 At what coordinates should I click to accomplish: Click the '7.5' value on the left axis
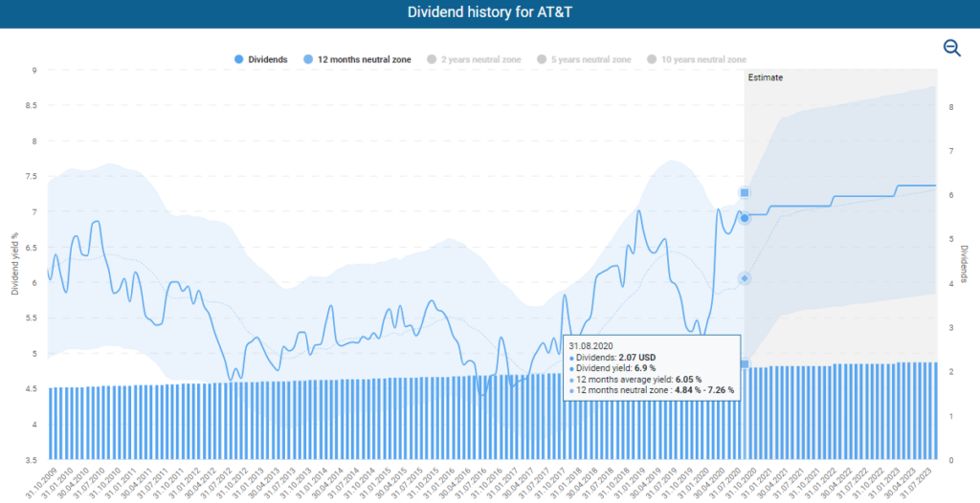pos(32,177)
